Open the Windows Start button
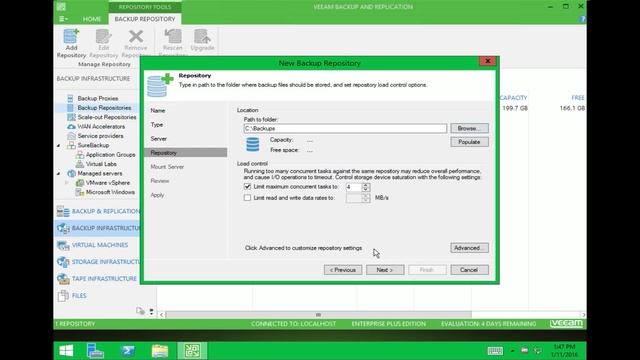Image resolution: width=640 pixels, height=360 pixels. (66, 351)
